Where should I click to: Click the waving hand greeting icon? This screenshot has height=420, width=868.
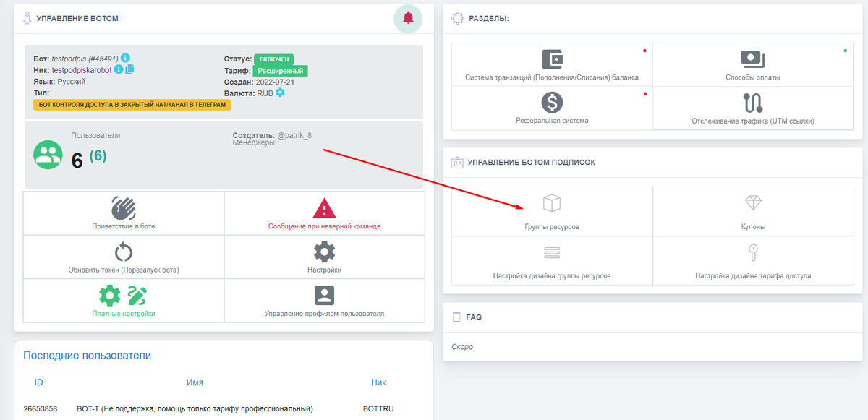click(124, 208)
